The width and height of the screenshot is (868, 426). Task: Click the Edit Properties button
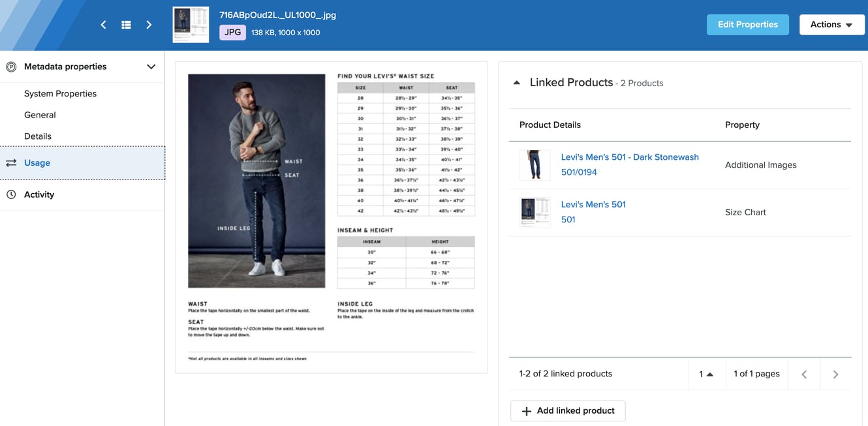point(748,25)
